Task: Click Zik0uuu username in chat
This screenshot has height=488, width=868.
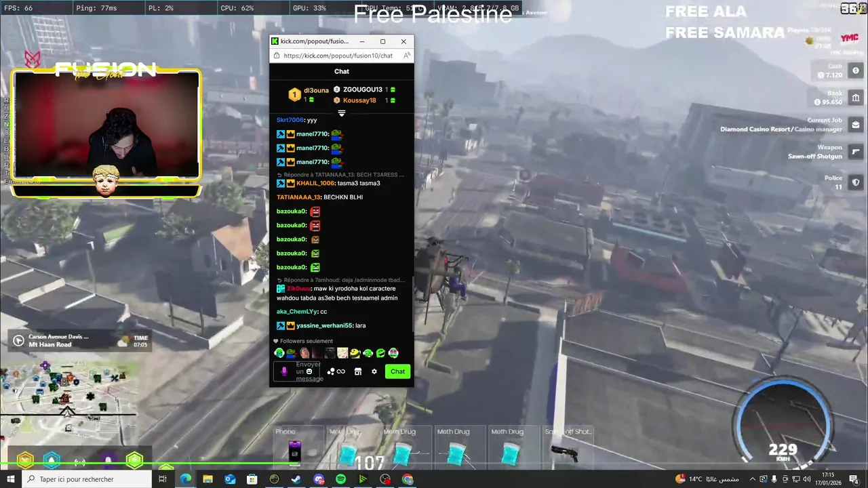Action: point(298,289)
